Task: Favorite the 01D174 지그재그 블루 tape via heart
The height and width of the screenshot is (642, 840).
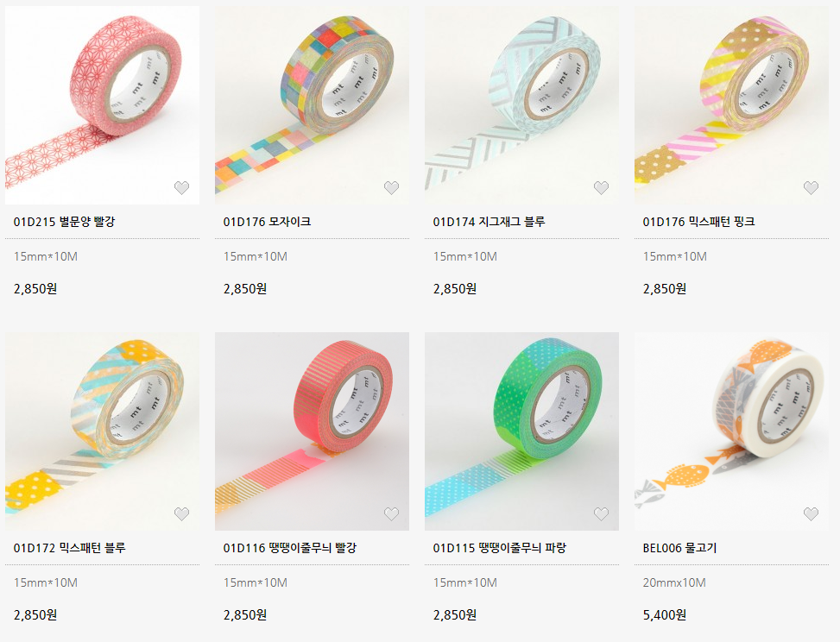Action: 601,188
